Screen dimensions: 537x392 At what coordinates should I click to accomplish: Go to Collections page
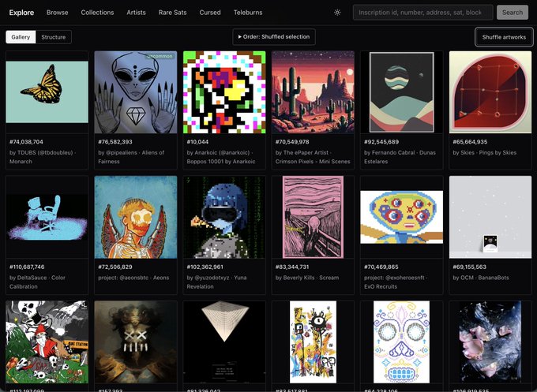click(x=97, y=13)
